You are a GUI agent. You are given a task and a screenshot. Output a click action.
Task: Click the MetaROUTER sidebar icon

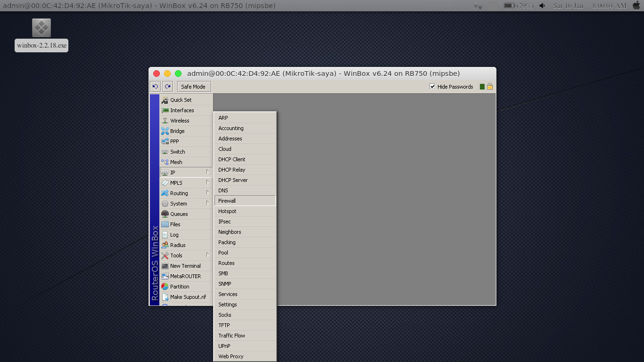coord(165,276)
